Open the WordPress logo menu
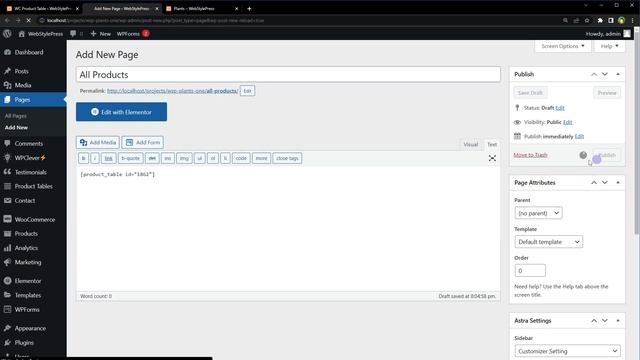The image size is (640, 360). pyautogui.click(x=7, y=34)
